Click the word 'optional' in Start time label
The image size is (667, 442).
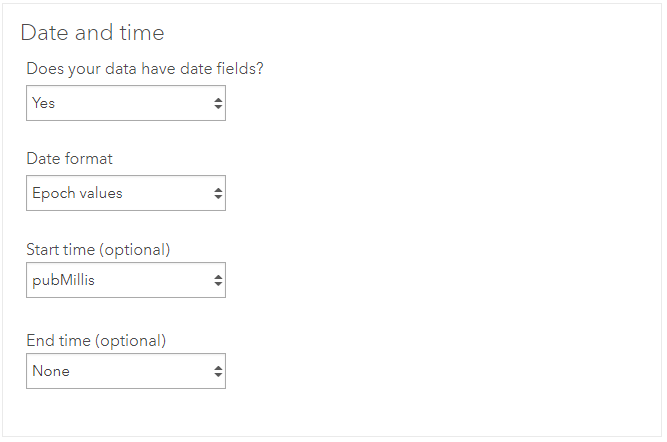click(x=136, y=248)
